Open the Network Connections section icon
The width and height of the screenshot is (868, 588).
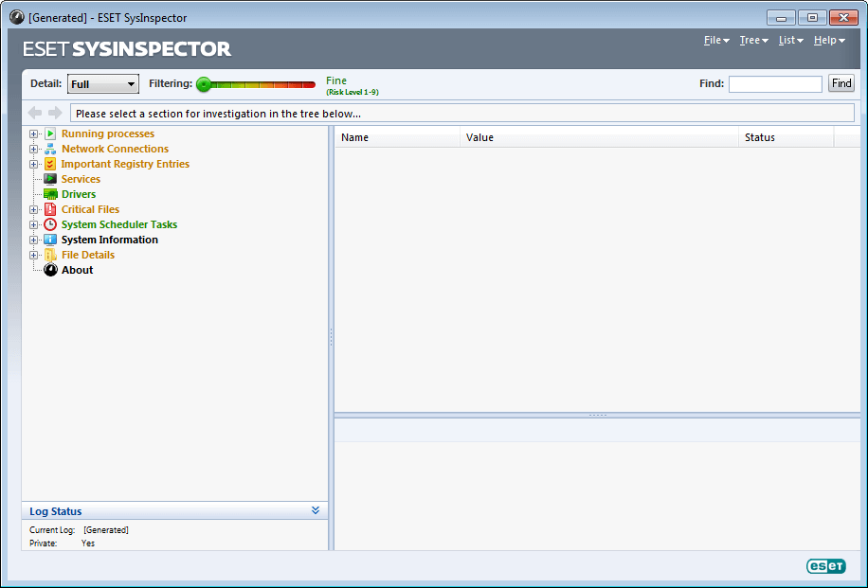[x=50, y=149]
